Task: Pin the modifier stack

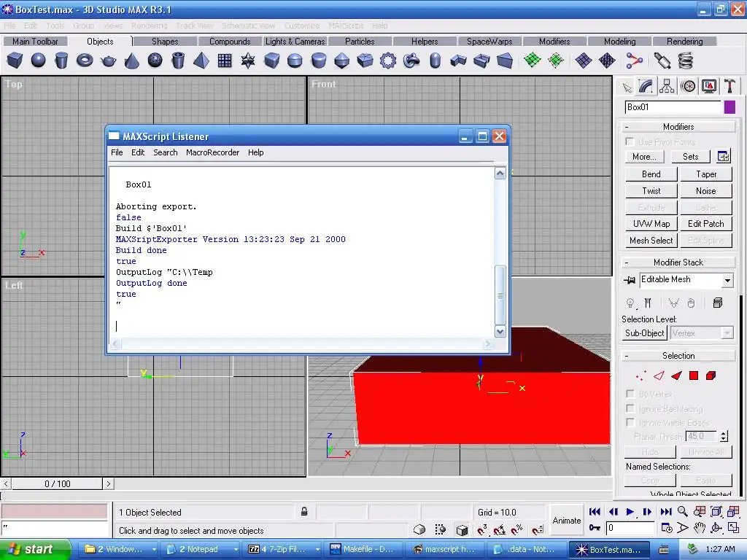Action: click(x=630, y=280)
